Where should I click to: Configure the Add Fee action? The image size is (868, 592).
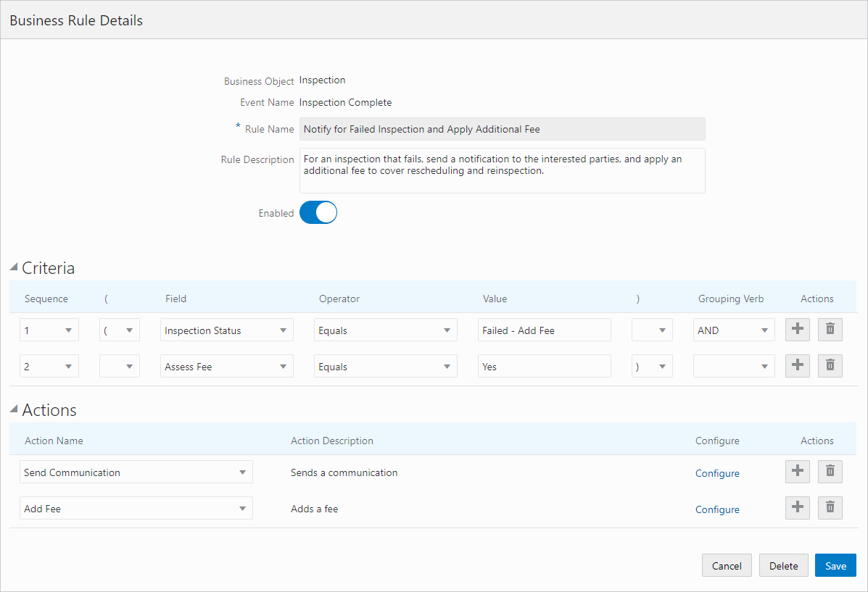[716, 509]
